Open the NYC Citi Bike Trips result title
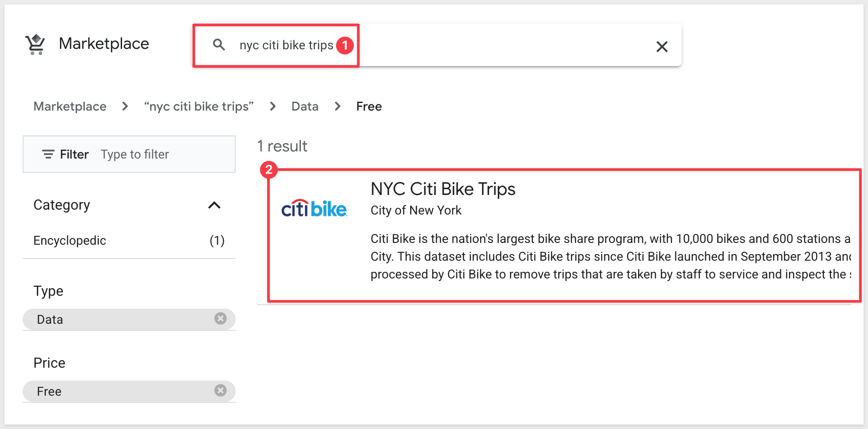The image size is (868, 429). coord(443,189)
